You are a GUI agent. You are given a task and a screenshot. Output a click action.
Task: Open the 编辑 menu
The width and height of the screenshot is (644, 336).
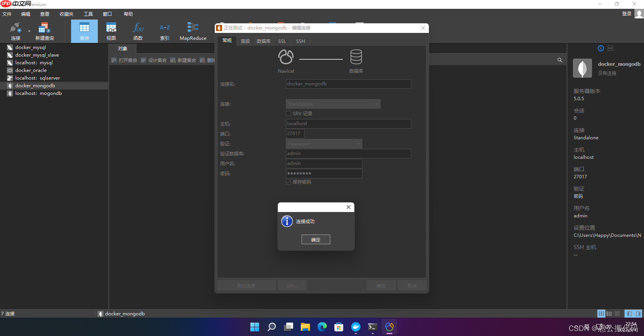pos(26,14)
